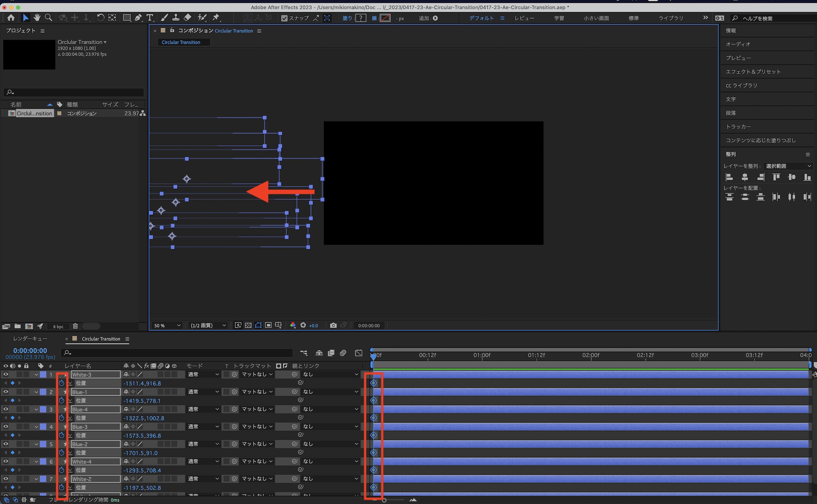Toggle position stopwatch on Blue-1 layer
The image size is (817, 504).
62,401
